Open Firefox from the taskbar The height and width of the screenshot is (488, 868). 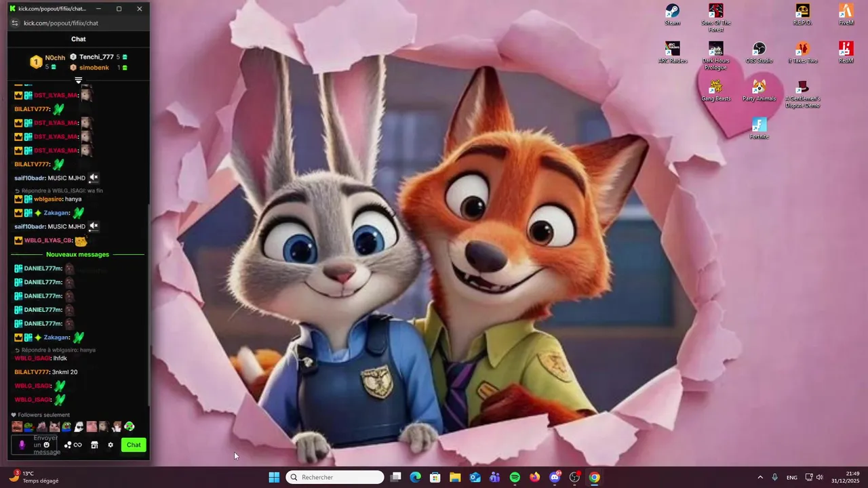point(535,477)
